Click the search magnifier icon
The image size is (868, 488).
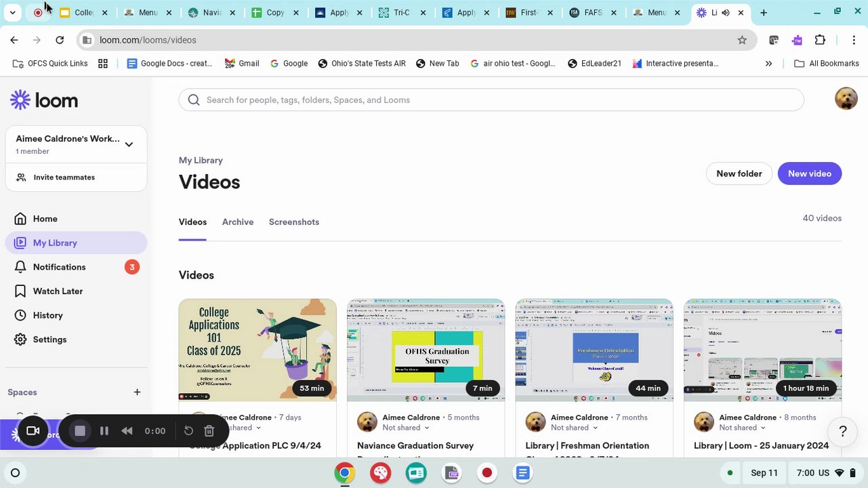[194, 100]
